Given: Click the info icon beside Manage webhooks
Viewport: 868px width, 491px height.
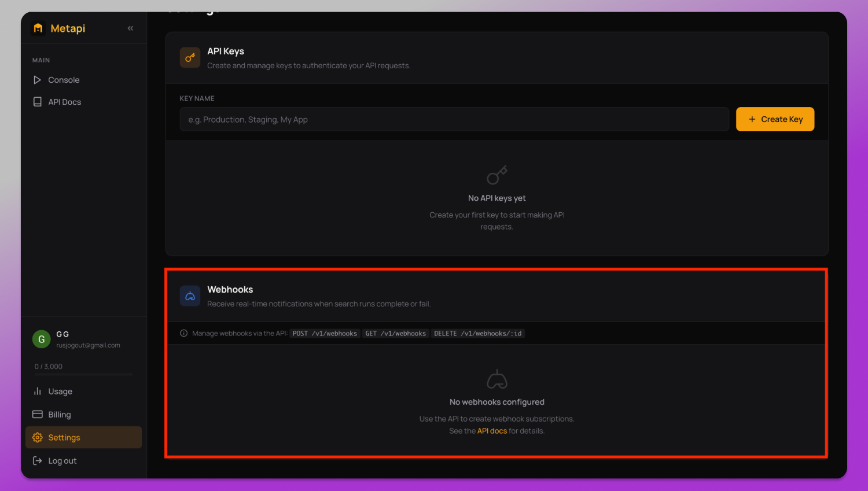Looking at the screenshot, I should point(184,333).
